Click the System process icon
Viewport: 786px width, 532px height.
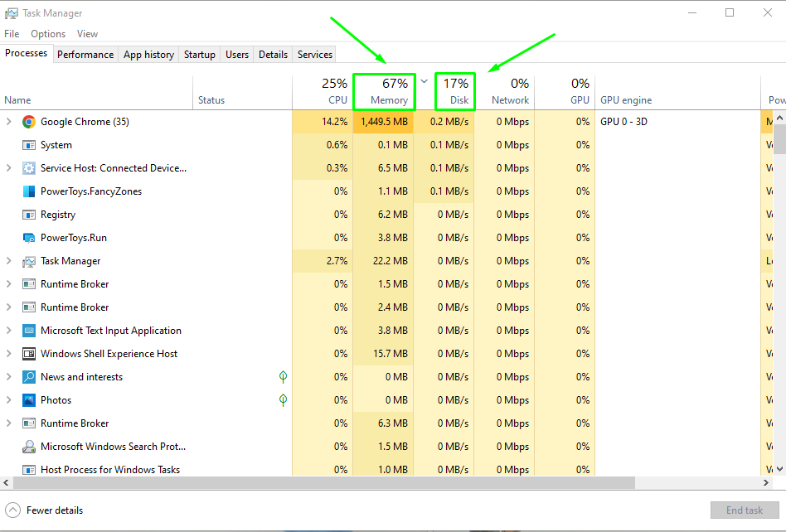(x=29, y=145)
